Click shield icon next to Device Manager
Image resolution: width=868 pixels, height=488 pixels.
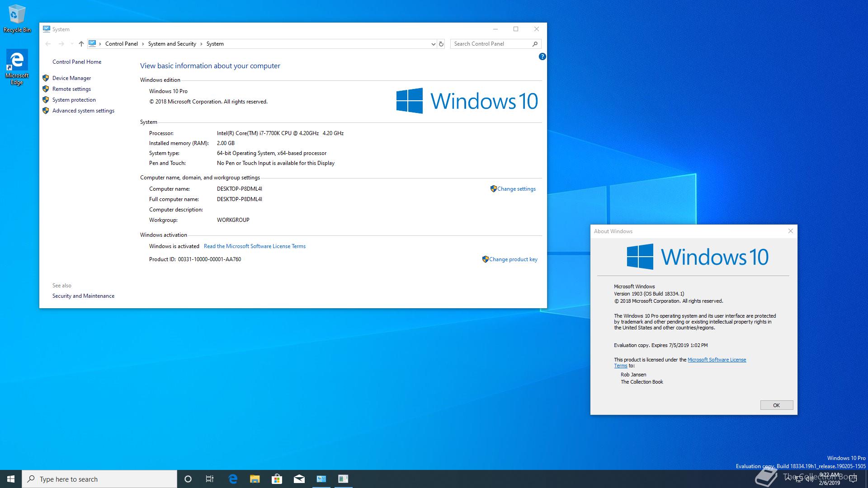click(46, 78)
